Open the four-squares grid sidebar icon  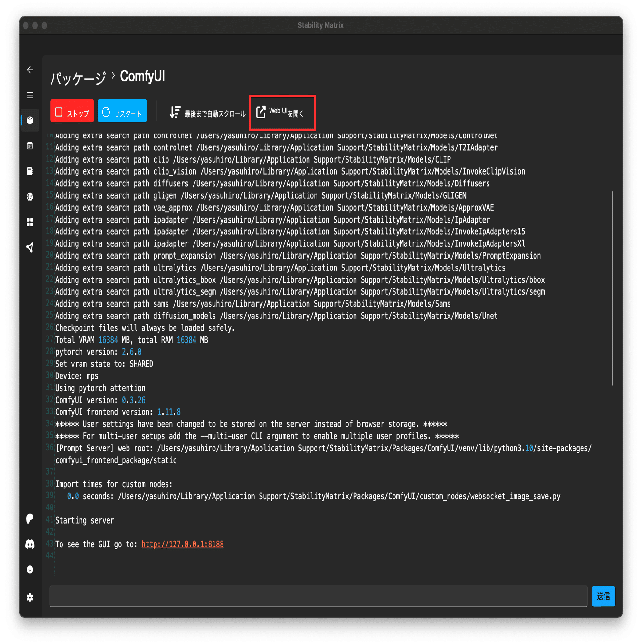coord(30,222)
